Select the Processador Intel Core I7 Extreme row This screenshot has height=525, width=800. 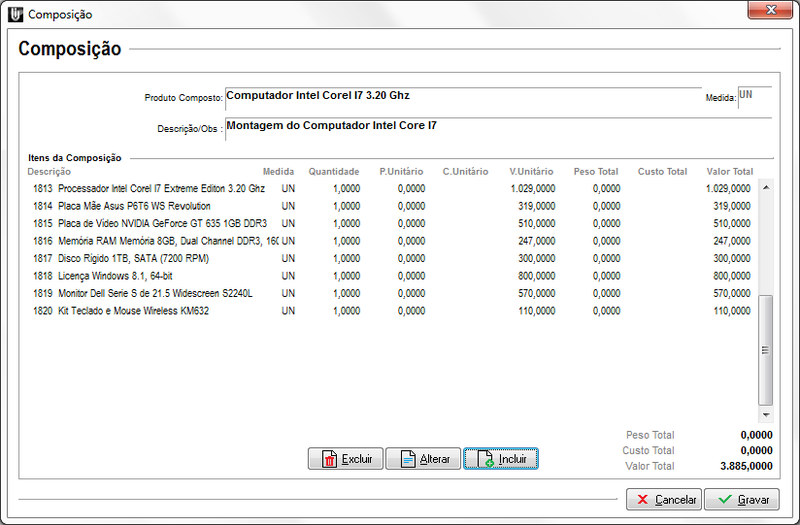pos(161,188)
